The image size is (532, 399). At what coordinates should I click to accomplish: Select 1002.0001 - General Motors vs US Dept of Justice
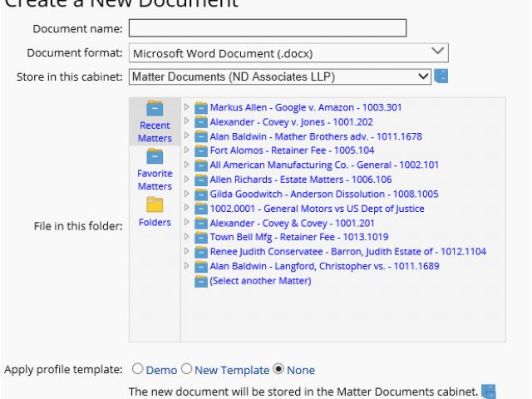[318, 209]
